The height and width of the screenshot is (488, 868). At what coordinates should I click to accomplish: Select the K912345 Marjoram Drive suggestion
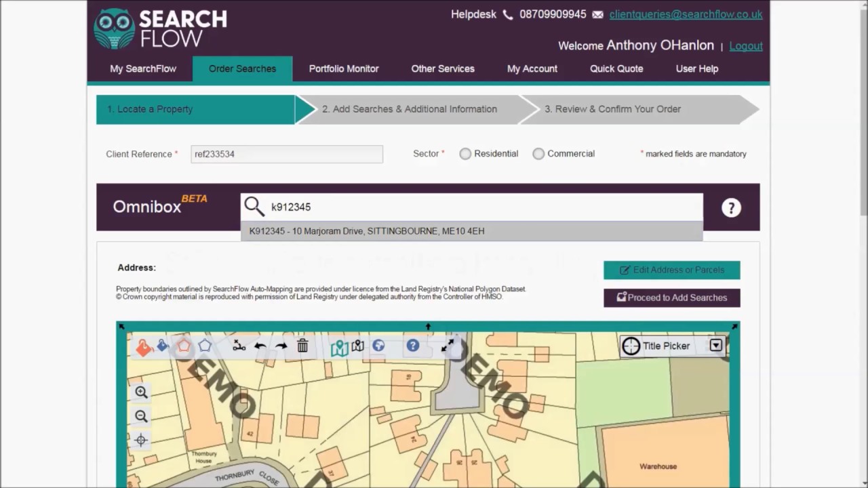472,231
